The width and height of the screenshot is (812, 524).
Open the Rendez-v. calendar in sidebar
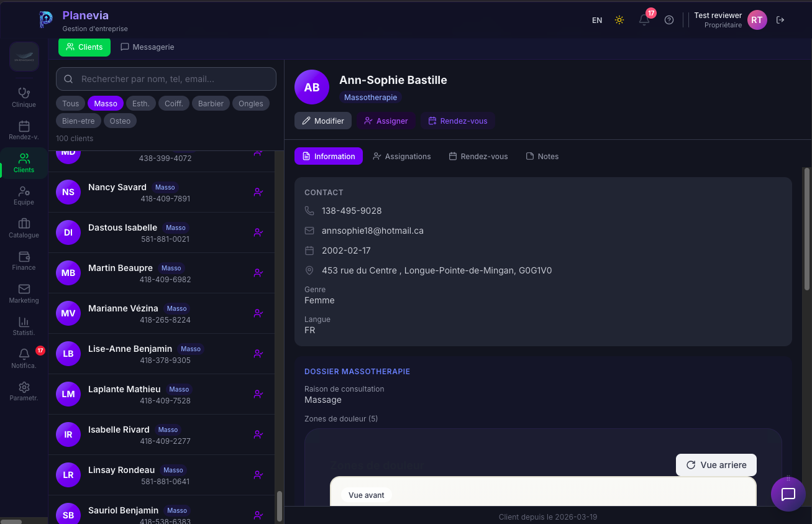coord(24,131)
